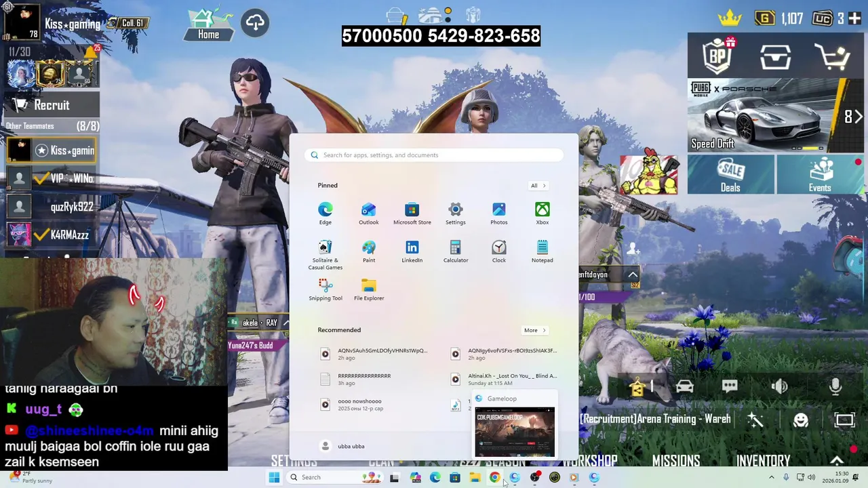Viewport: 868px width, 488px height.
Task: Open the Collection level 61 badge
Action: coord(127,23)
